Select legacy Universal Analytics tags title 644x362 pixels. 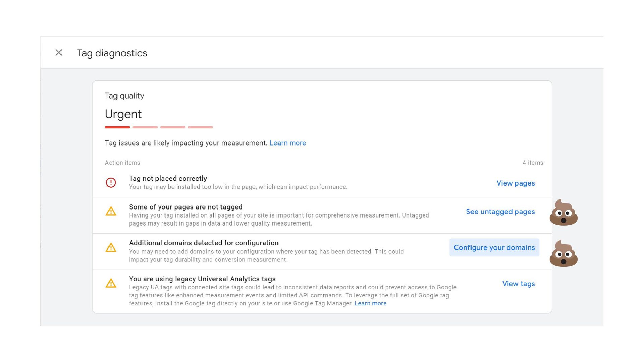coord(202,279)
